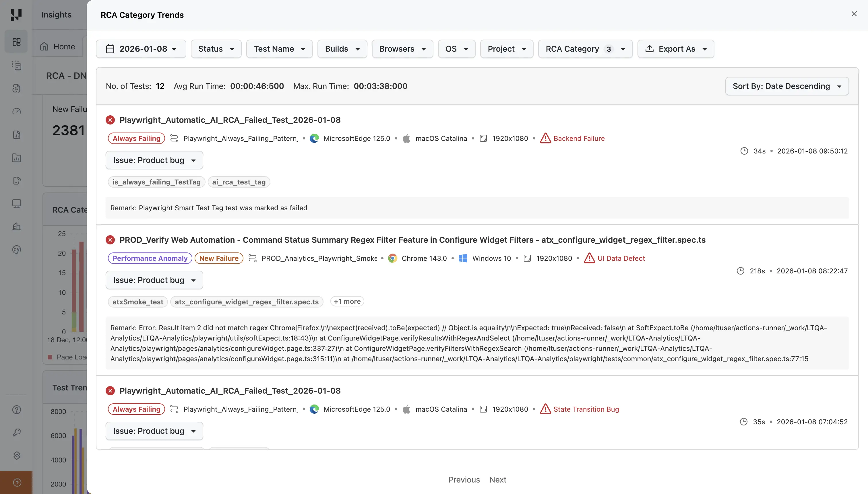The width and height of the screenshot is (868, 494).
Task: Open the Browsers filter dropdown
Action: pos(402,49)
